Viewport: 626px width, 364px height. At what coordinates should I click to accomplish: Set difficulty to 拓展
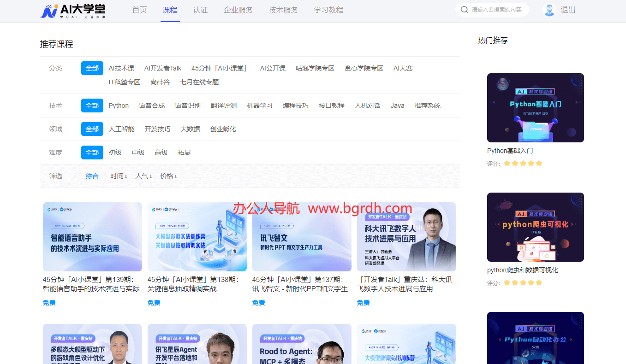pos(184,153)
